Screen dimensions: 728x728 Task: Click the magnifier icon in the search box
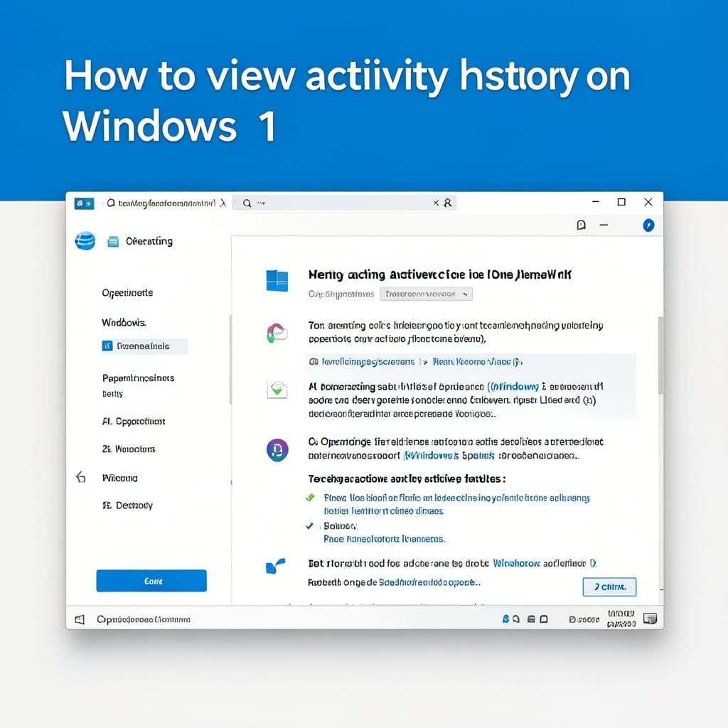(247, 203)
